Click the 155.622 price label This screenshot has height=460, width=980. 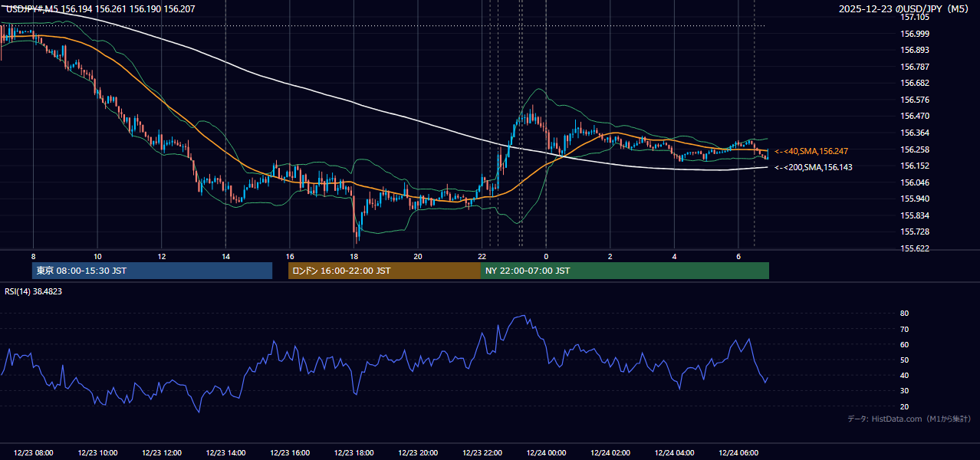[x=915, y=248]
